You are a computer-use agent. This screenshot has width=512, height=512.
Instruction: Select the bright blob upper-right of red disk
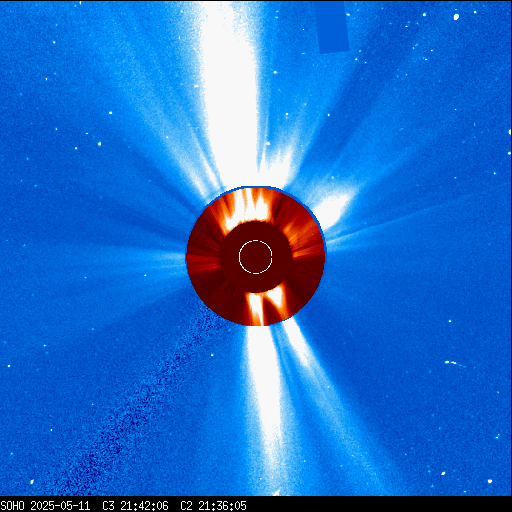(x=333, y=208)
